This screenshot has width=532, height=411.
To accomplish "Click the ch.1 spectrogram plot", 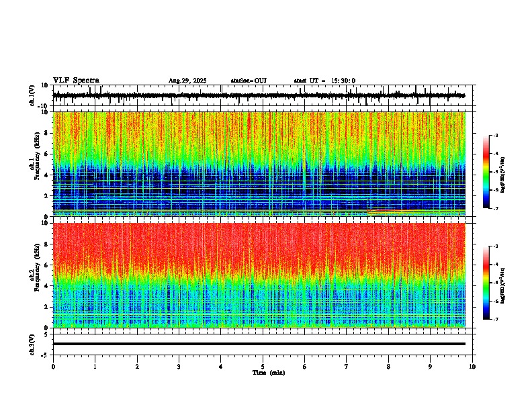I will click(x=259, y=164).
